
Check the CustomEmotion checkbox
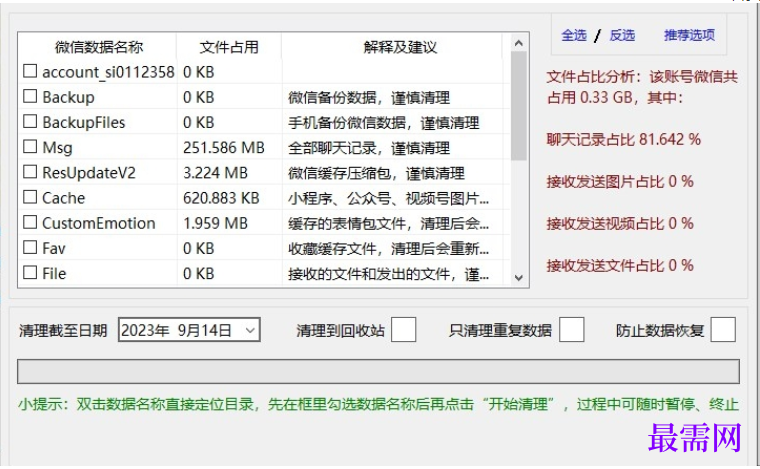click(x=30, y=222)
